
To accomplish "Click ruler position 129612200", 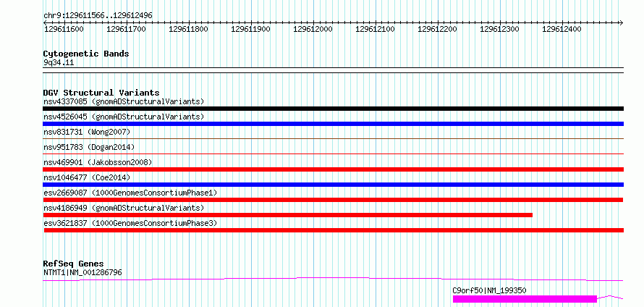I will pos(437,29).
